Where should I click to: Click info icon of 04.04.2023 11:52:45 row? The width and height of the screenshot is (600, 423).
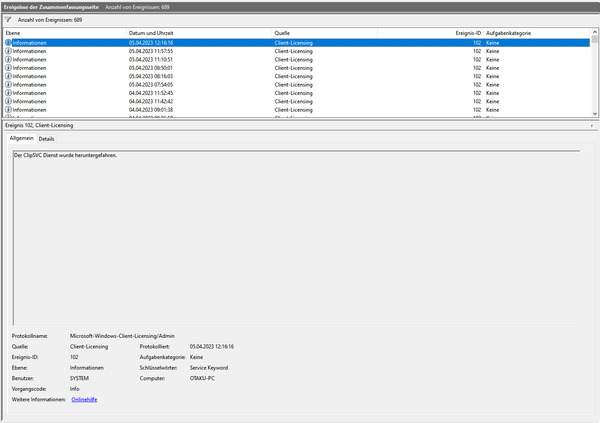click(x=8, y=93)
